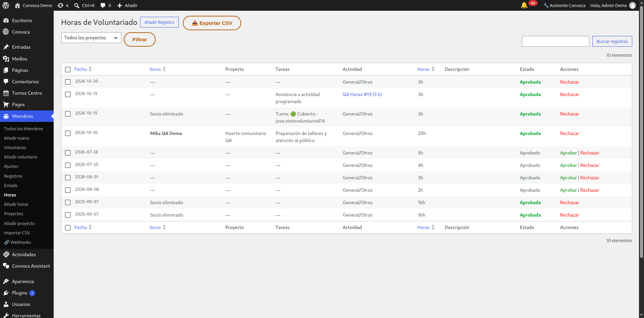This screenshot has height=318, width=644.
Task: Check the row dated 2026-08-08
Action: (68, 190)
